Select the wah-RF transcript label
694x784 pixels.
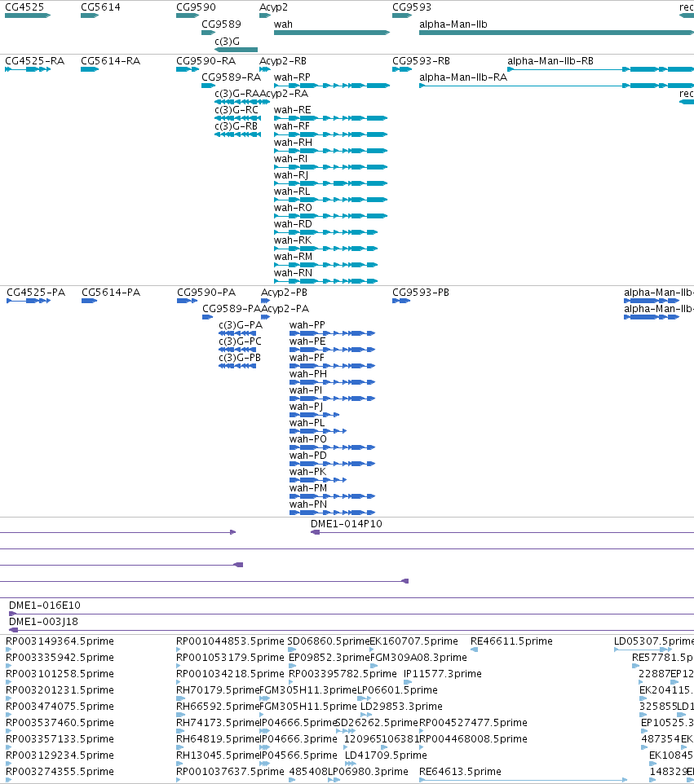click(x=292, y=126)
